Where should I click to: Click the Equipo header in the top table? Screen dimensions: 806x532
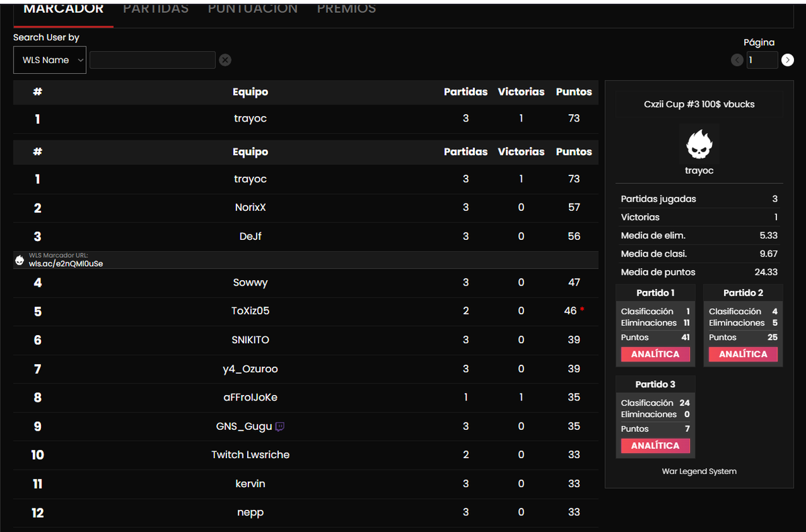(250, 92)
